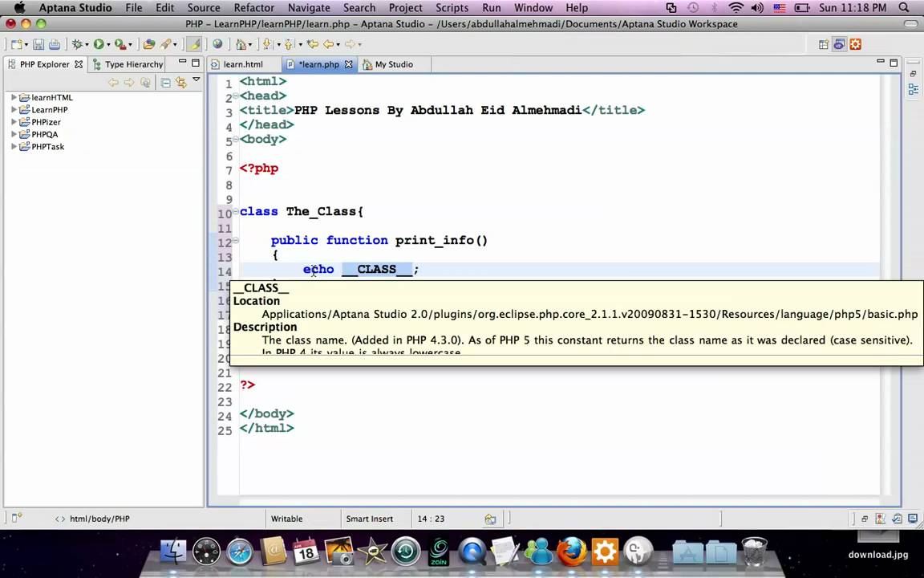Open the Scripts menu
The height and width of the screenshot is (578, 924).
click(x=452, y=8)
